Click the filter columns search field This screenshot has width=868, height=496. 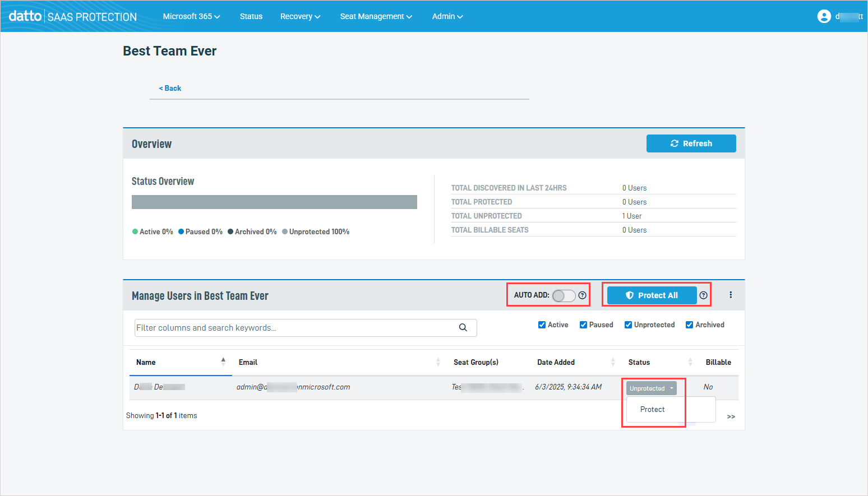306,328
